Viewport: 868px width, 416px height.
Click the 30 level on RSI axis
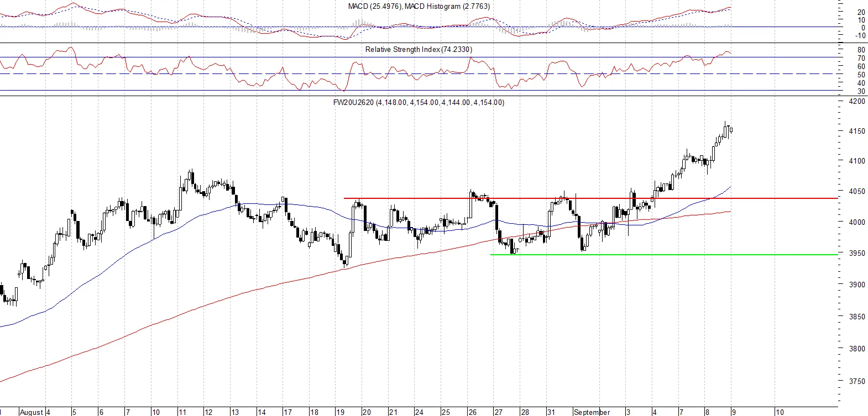pos(861,91)
